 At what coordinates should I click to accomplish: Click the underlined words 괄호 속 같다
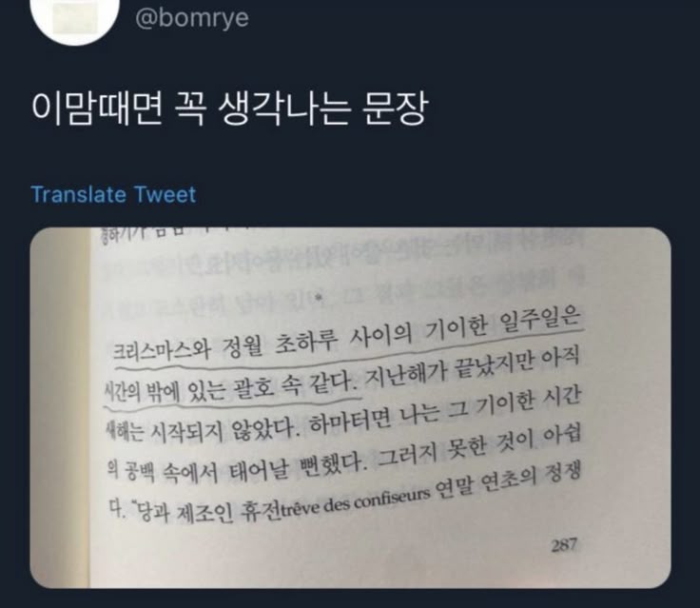293,387
